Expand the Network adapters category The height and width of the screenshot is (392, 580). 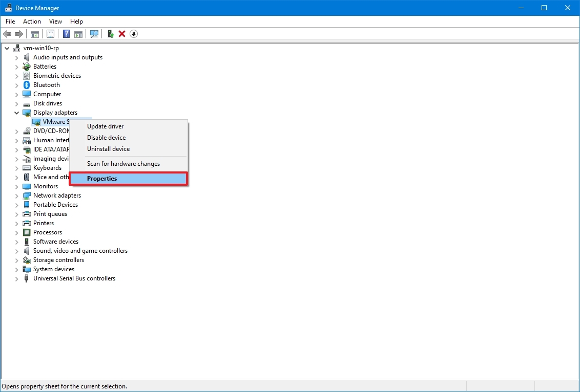coord(16,195)
